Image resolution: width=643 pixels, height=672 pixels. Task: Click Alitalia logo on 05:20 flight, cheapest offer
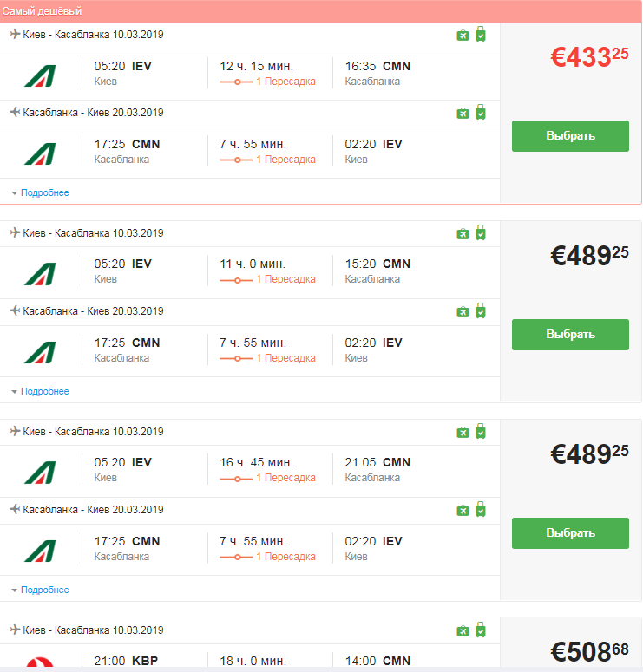(40, 75)
